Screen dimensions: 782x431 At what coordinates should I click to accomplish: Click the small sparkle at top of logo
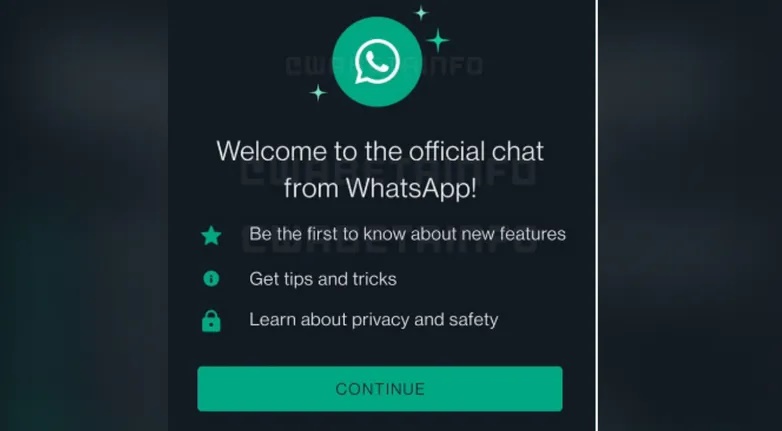421,12
